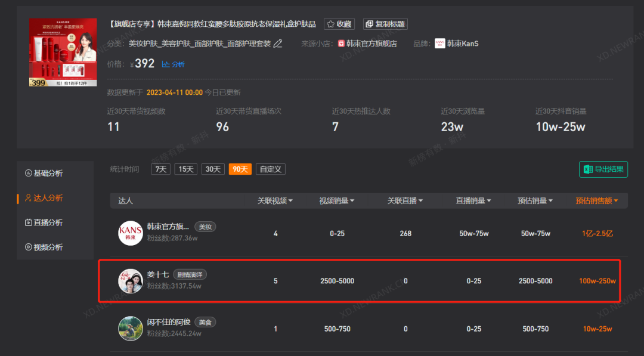The width and height of the screenshot is (644, 356).
Task: Choose 自定义 custom time range
Action: 270,169
